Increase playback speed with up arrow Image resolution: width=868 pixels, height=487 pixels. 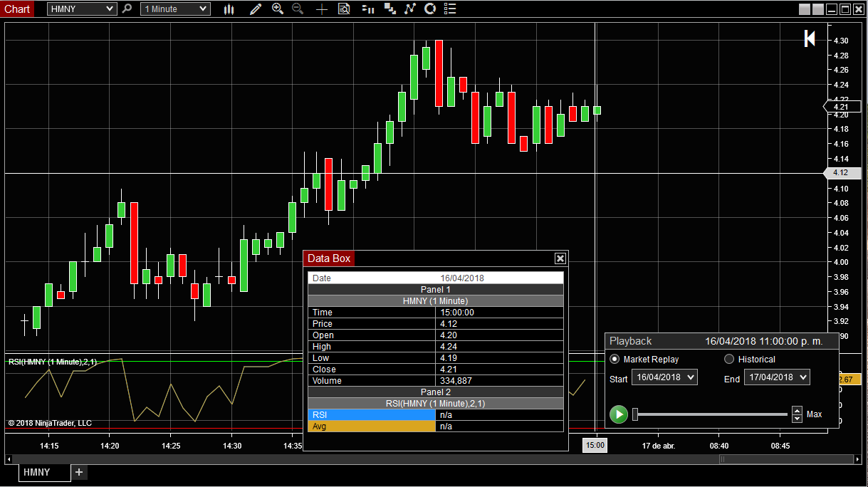click(797, 410)
